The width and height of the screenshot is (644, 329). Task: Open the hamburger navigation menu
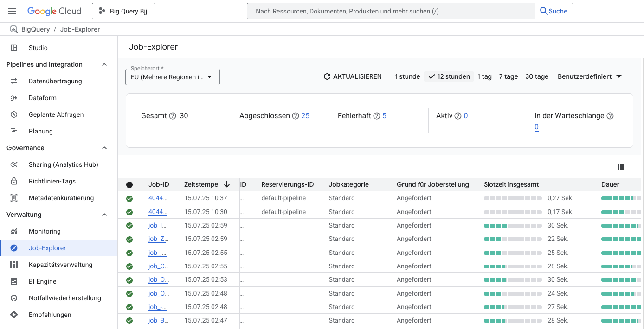12,11
